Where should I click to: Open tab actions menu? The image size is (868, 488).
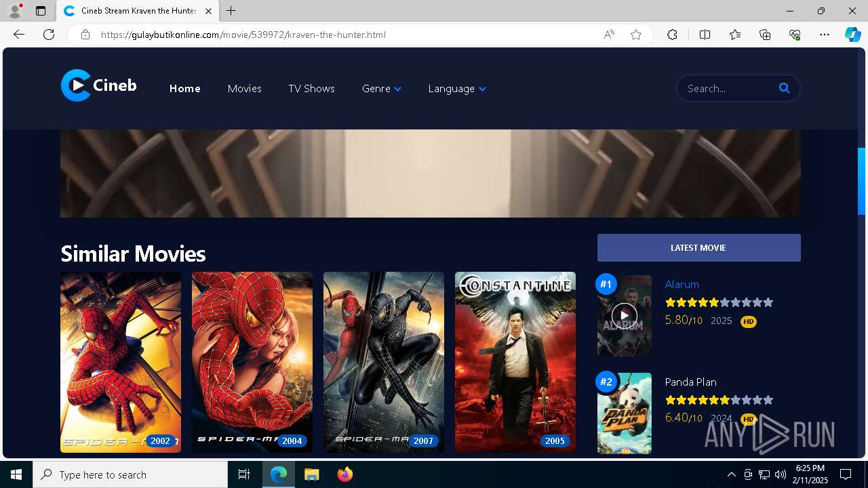[41, 11]
